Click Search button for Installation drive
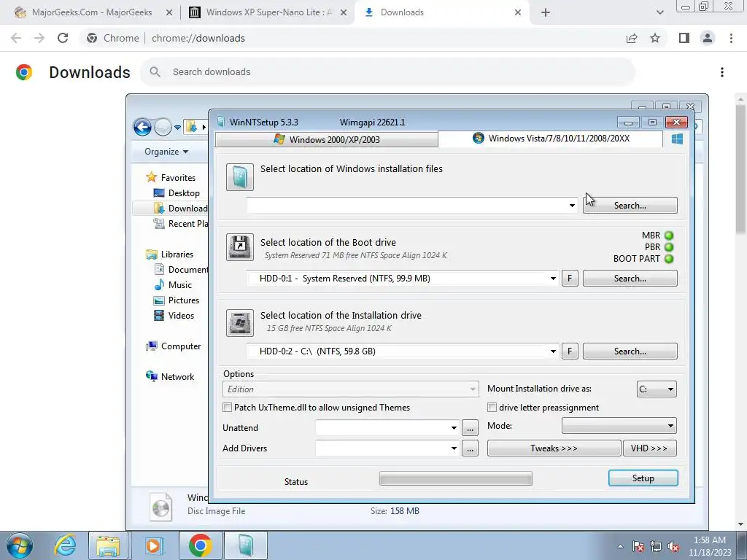The width and height of the screenshot is (747, 560). 630,351
